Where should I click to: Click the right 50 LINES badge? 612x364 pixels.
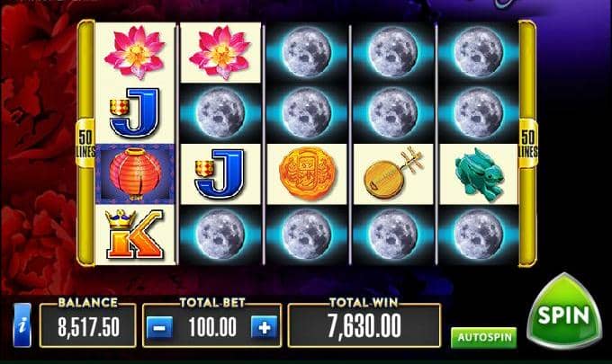pyautogui.click(x=527, y=144)
